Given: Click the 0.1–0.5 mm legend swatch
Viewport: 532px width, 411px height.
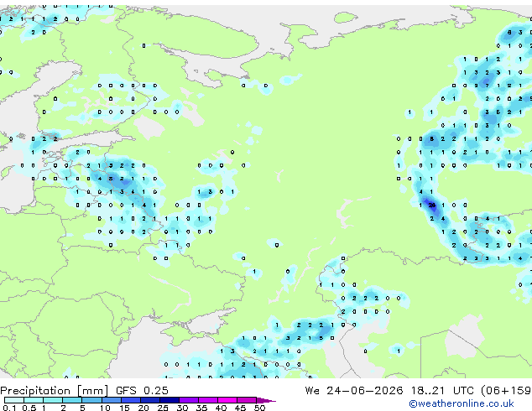Looking at the screenshot, I should pos(14,400).
